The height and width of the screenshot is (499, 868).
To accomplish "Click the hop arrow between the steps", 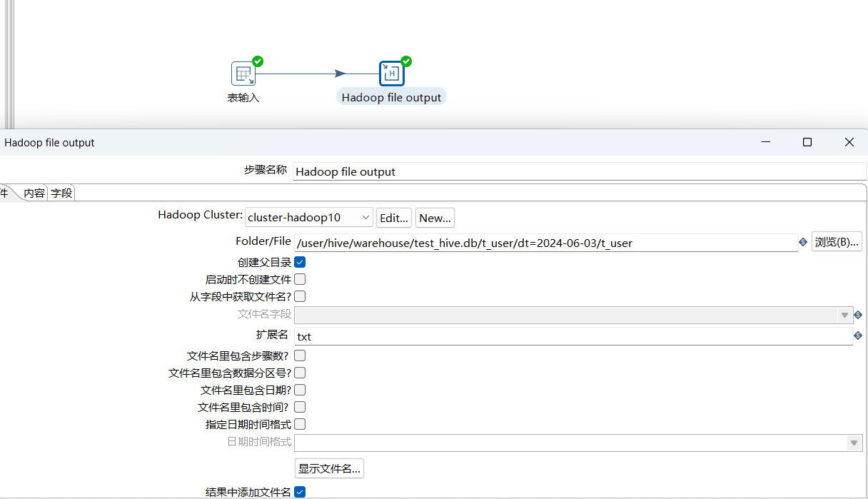I will click(x=340, y=74).
